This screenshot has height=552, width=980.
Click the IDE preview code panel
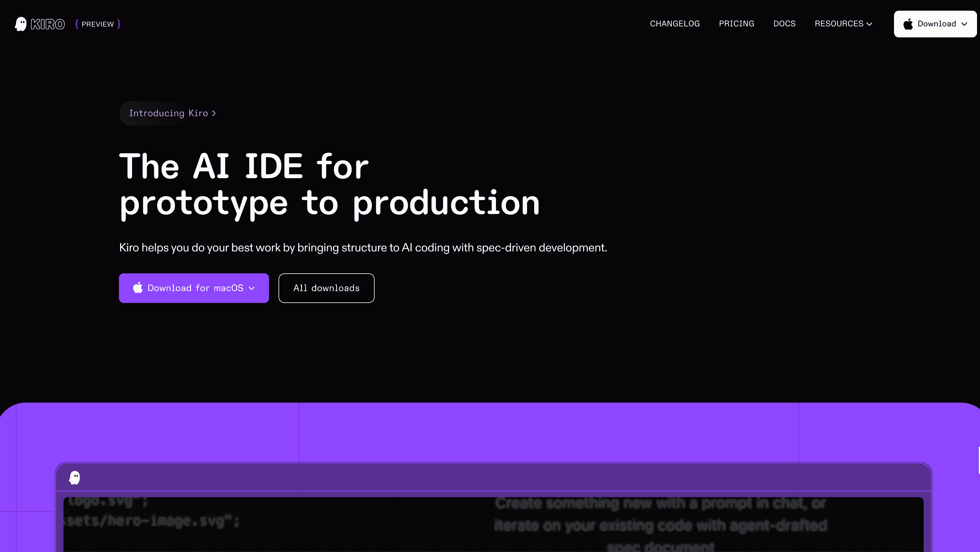pos(493,524)
